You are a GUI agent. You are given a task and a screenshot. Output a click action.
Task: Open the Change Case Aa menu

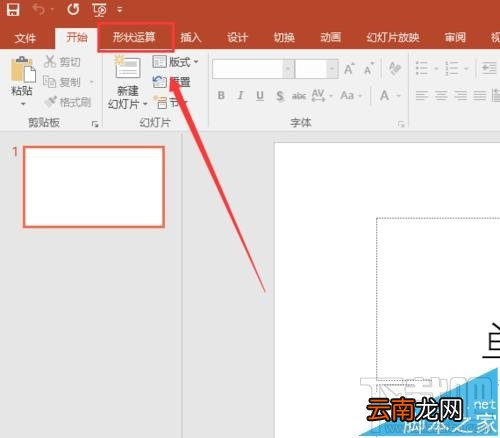(x=351, y=96)
